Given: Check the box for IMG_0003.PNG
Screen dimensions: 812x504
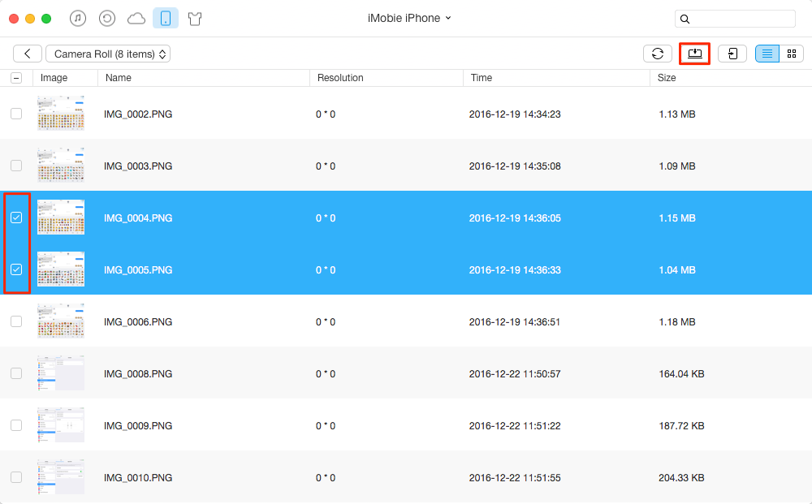Looking at the screenshot, I should click(16, 166).
